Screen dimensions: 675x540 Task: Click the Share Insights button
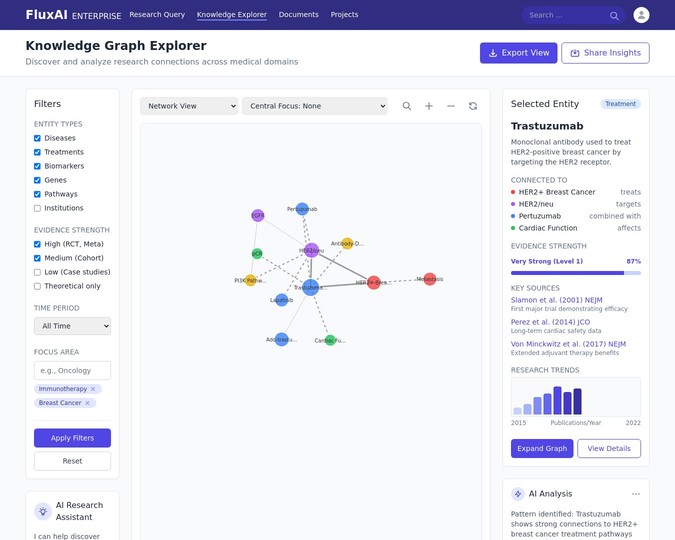click(605, 53)
